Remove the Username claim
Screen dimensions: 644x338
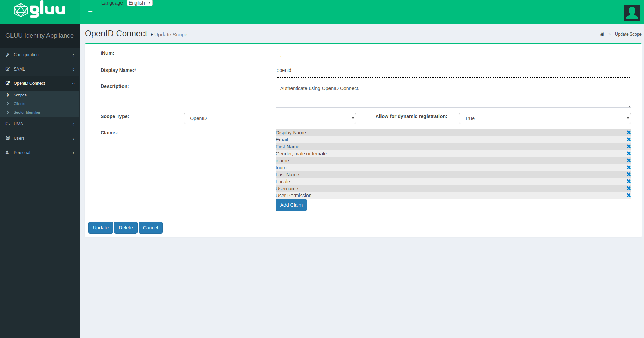click(628, 189)
